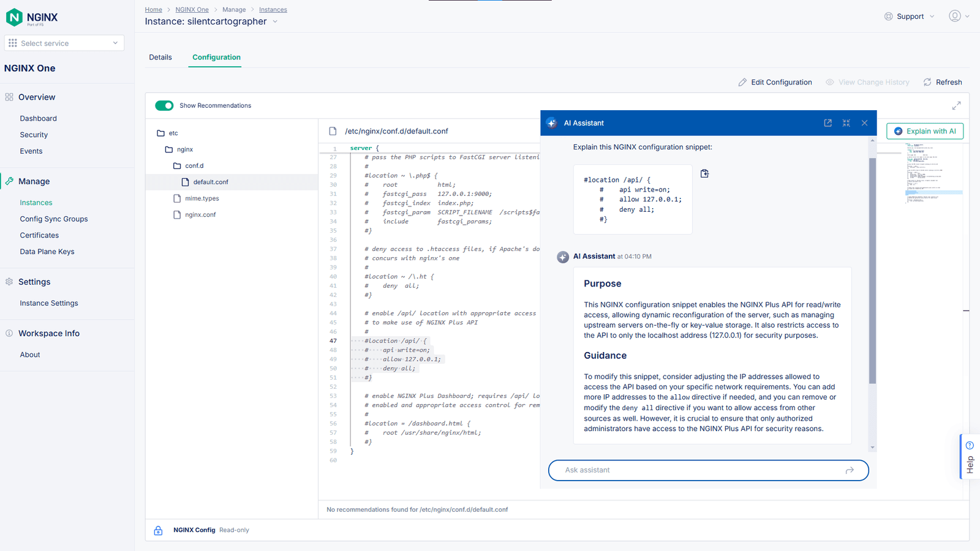
Task: Open AI Assistant in a new window
Action: 828,122
